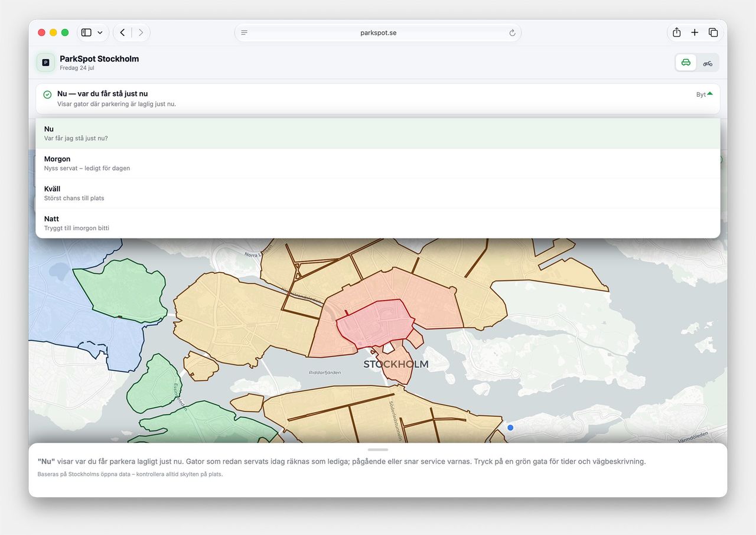Choose Morgon from the mode list
Screen dimensions: 756x535
pos(378,164)
